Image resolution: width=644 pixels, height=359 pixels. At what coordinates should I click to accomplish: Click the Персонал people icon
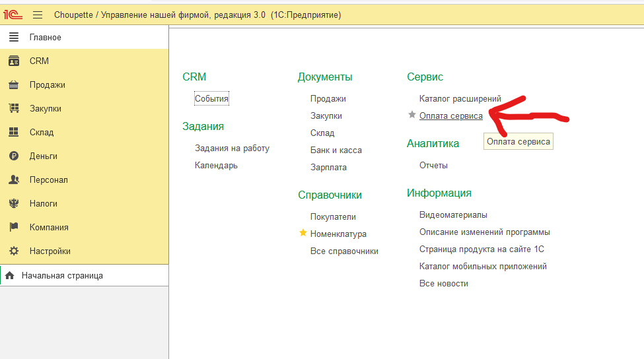(x=13, y=179)
